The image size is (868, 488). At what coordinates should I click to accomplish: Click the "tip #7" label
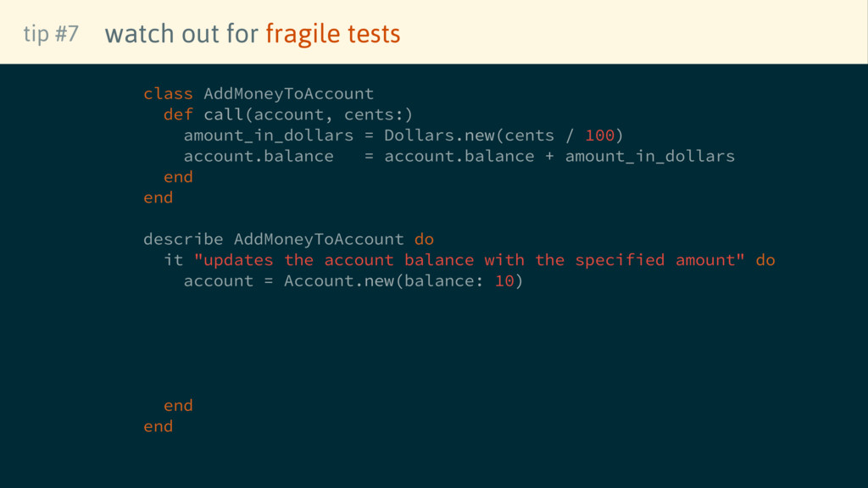51,34
